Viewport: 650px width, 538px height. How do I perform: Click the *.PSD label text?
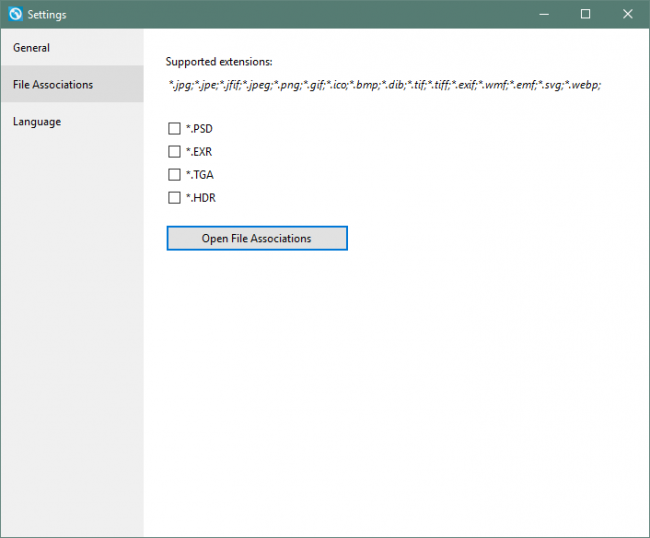click(x=199, y=129)
